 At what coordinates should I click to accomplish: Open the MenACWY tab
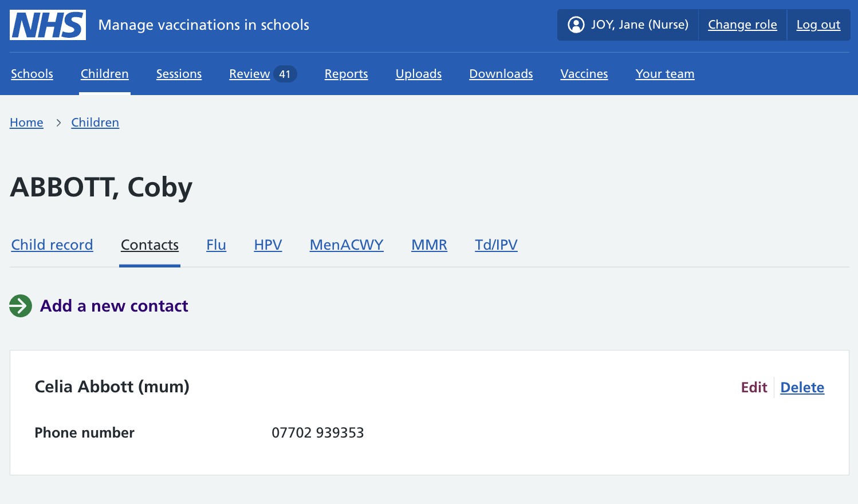tap(347, 245)
